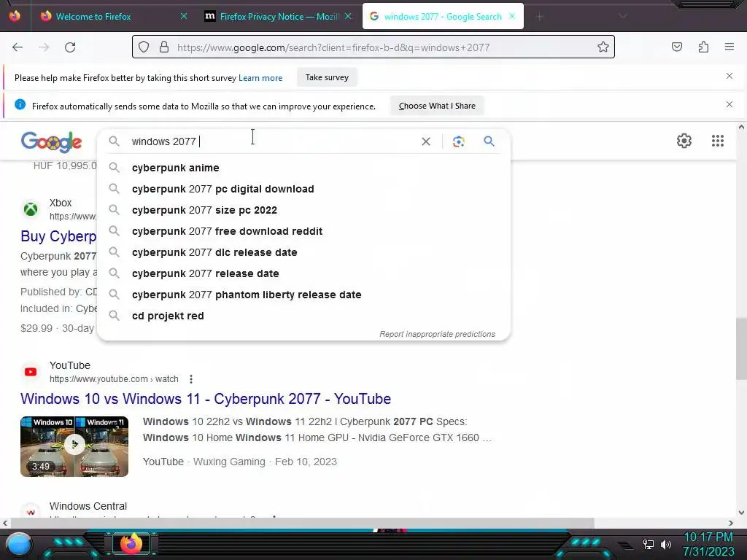The image size is (747, 560).
Task: Click the Google logo
Action: [x=52, y=142]
